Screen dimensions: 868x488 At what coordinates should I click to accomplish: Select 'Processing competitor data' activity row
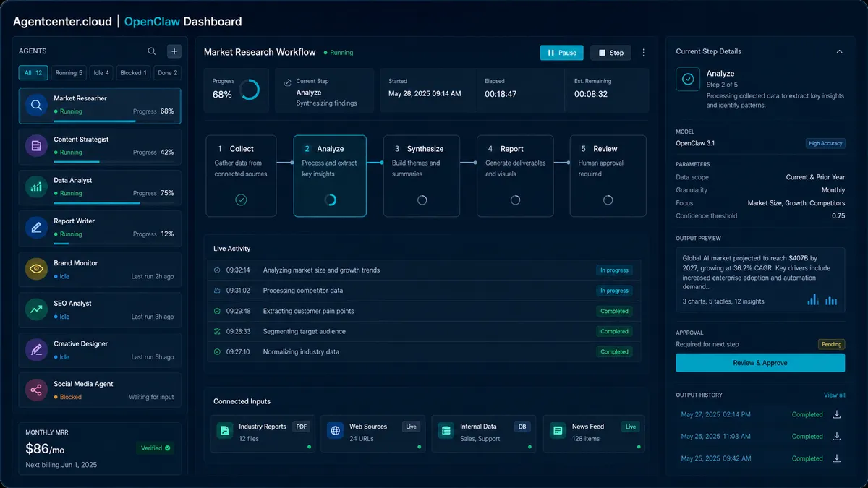tap(423, 291)
